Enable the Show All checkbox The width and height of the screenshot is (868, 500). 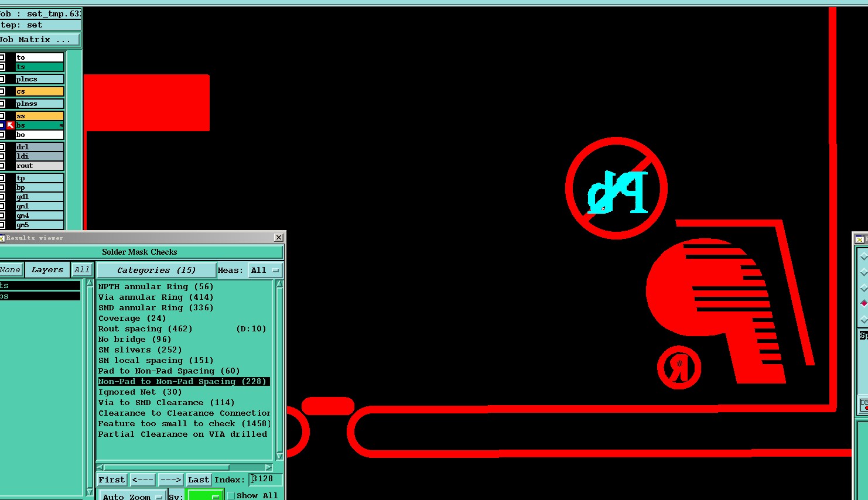pos(231,495)
